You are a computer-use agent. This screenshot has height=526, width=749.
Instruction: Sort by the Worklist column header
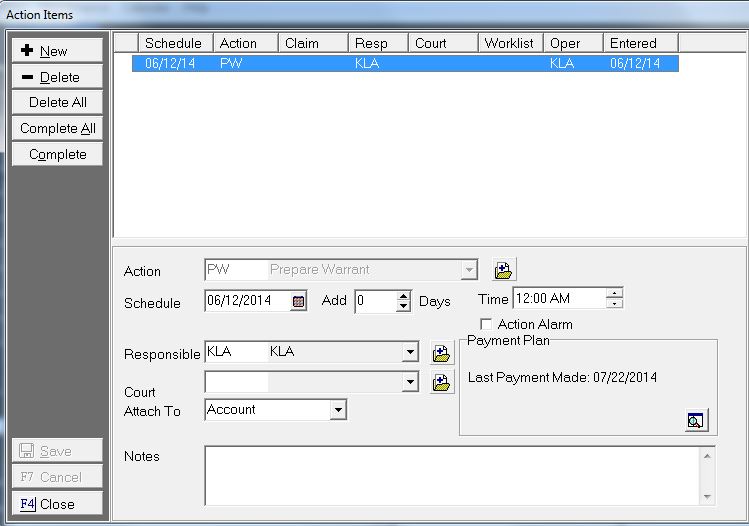(x=509, y=43)
